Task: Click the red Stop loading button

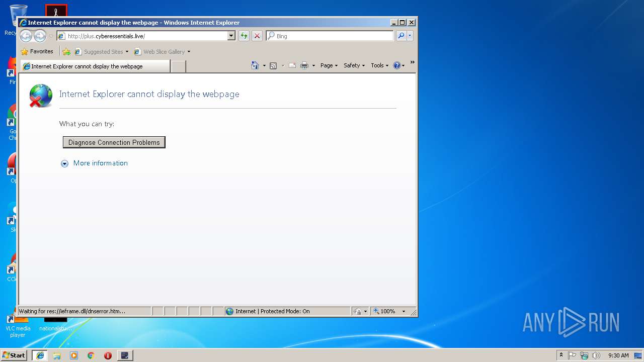Action: pyautogui.click(x=257, y=36)
